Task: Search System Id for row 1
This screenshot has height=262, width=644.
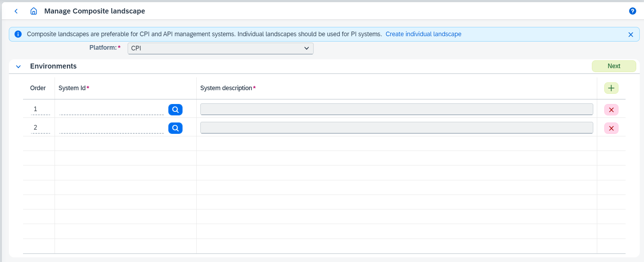Action: pos(175,110)
